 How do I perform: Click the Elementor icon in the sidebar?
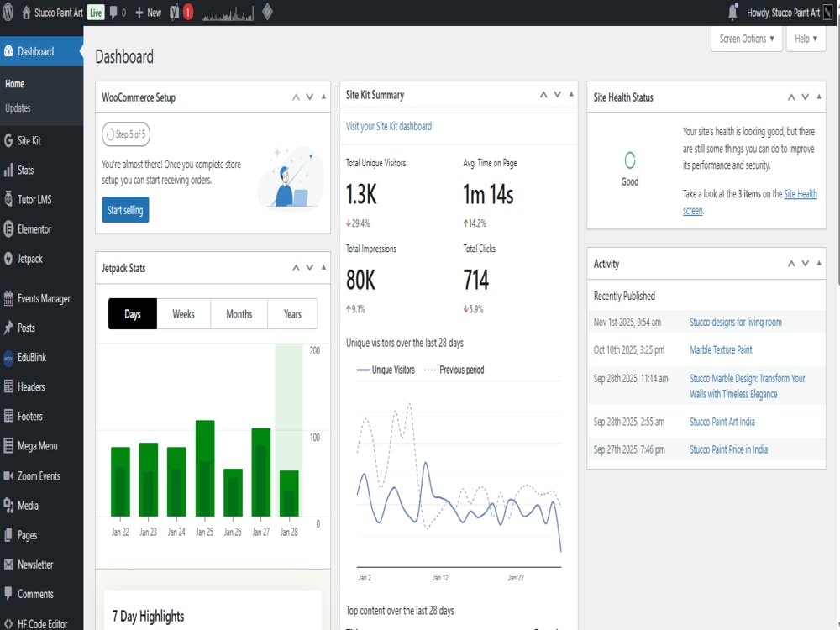tap(8, 229)
